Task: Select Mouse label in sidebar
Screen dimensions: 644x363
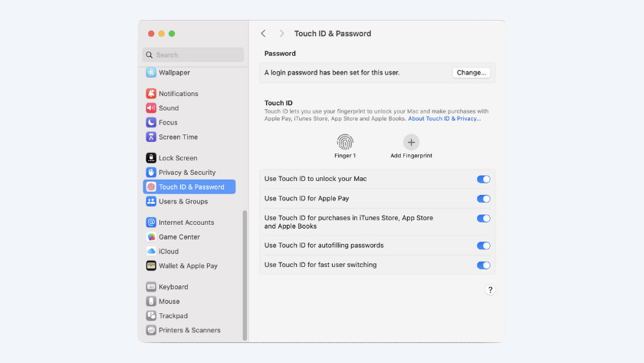Action: 169,302
